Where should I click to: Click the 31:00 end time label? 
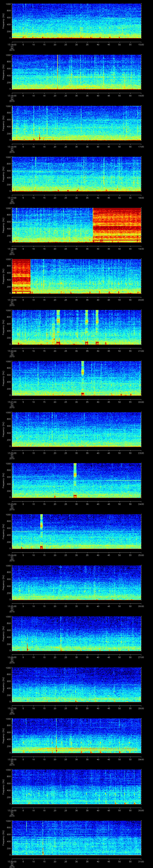pos(141,861)
